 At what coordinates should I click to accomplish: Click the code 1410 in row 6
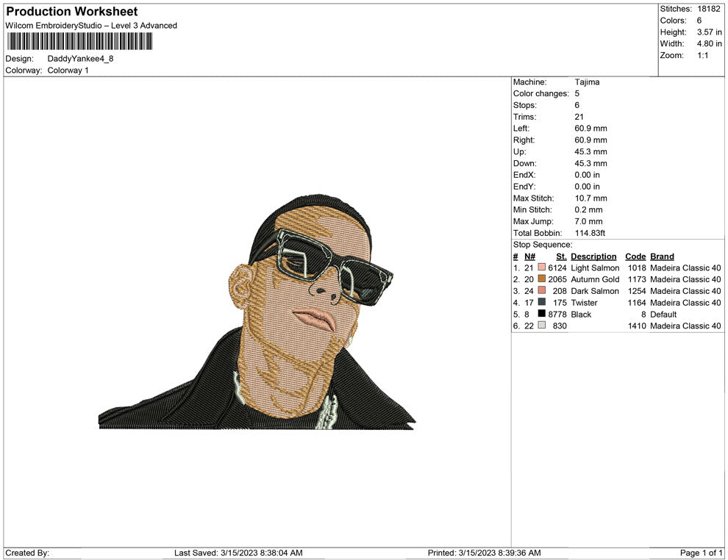[637, 326]
